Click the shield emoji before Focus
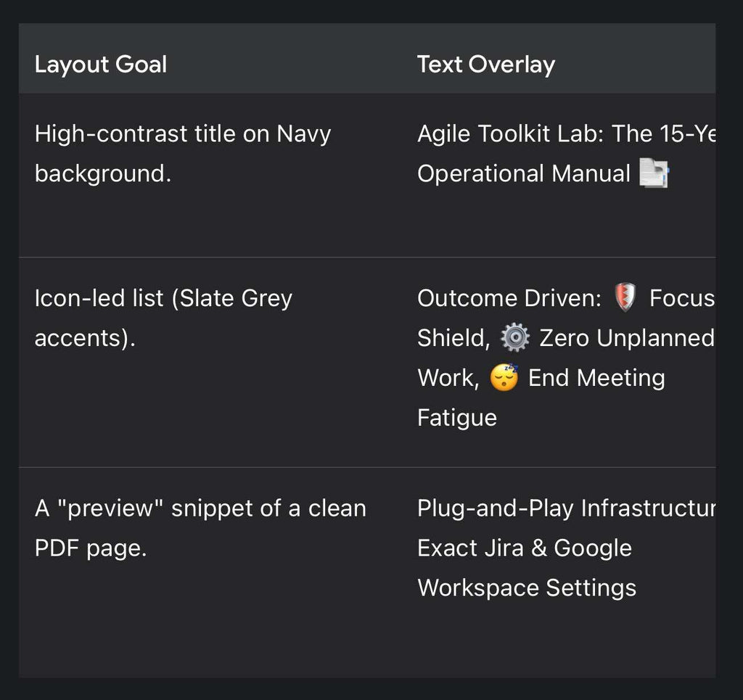The image size is (743, 700). coord(625,297)
